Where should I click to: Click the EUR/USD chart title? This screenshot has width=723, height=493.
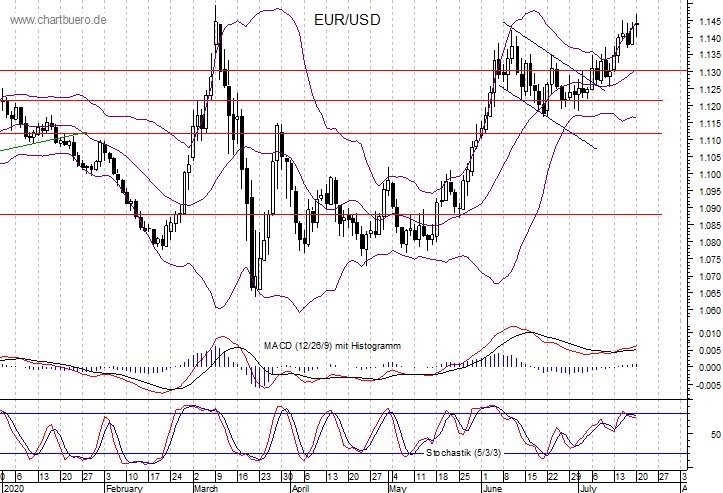[347, 19]
